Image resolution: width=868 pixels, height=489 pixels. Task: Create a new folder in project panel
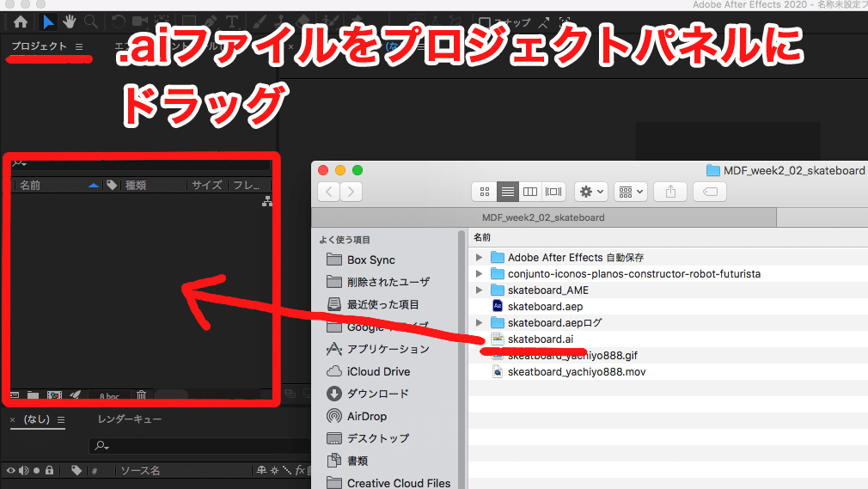coord(34,394)
